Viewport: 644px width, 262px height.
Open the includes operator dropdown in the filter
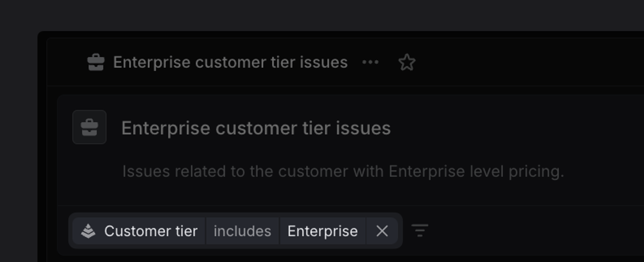point(242,230)
